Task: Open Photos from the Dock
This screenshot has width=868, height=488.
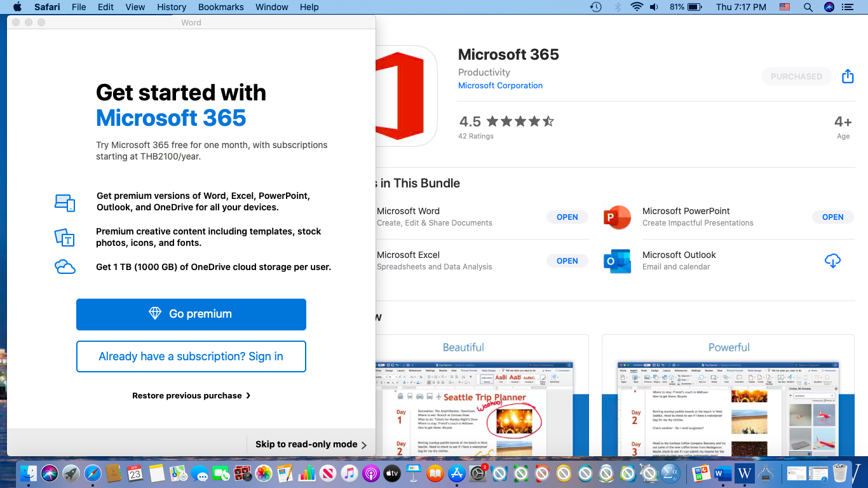Action: (264, 473)
